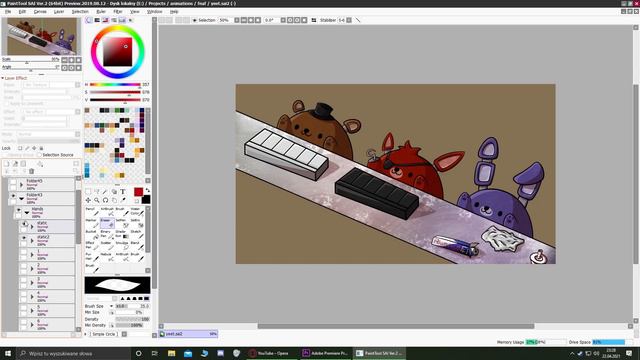Toggle visibility of layer static
640x360 pixels.
[x=24, y=224]
